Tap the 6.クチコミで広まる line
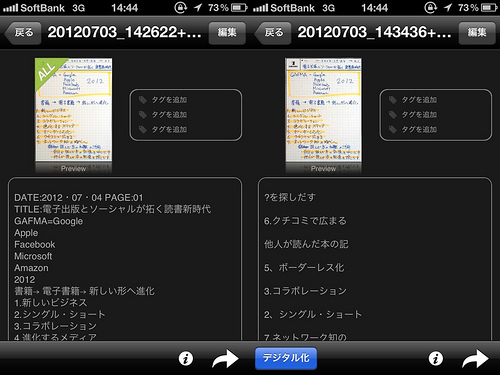The image size is (500, 375). click(305, 221)
